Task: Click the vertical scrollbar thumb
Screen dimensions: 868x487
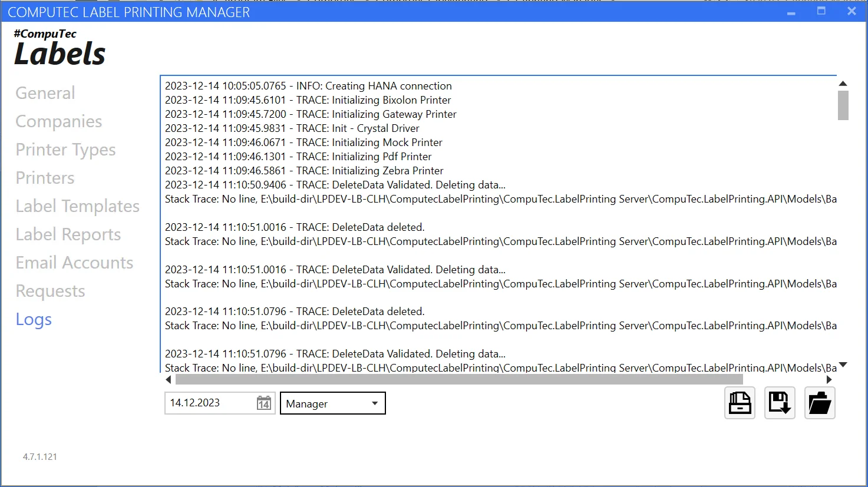Action: 843,105
